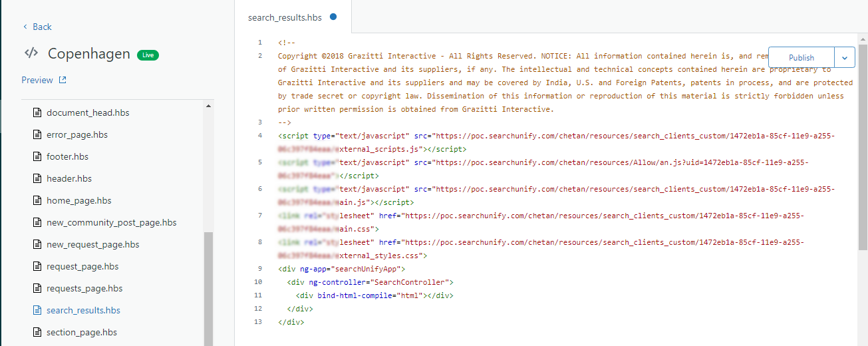Select the search_results.hbs editor tab
868x346 pixels.
coord(285,17)
